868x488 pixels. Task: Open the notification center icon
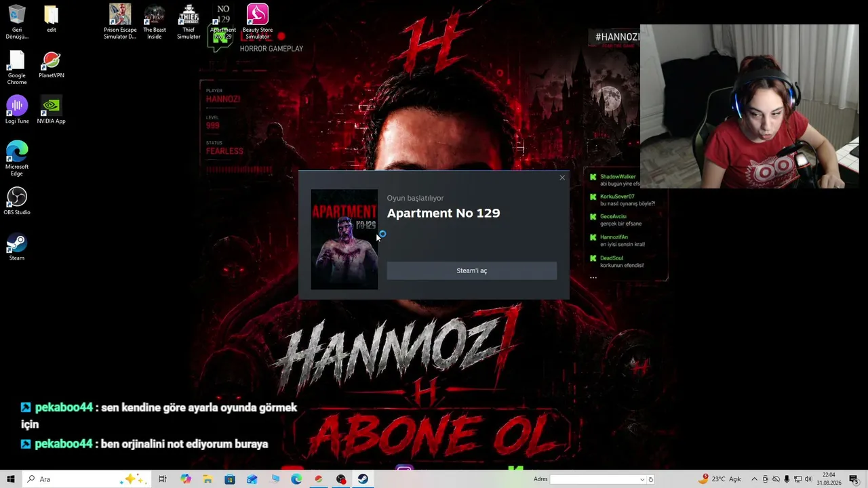[854, 479]
